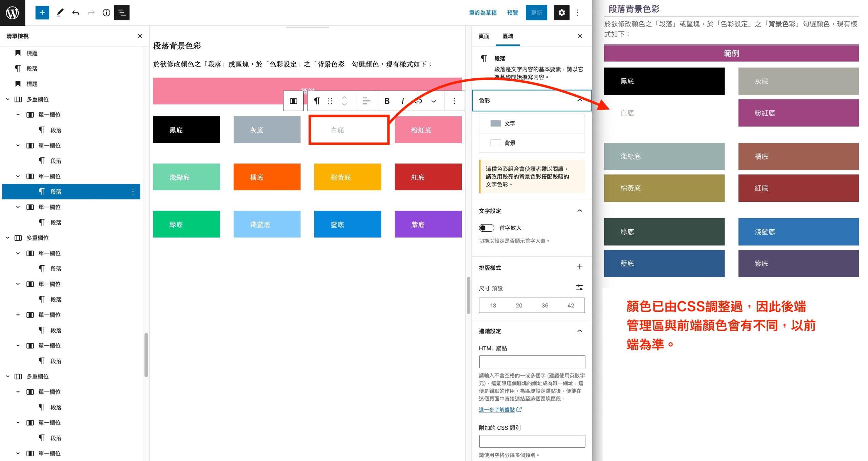
Task: Click the 預覽 preview button
Action: (x=512, y=13)
